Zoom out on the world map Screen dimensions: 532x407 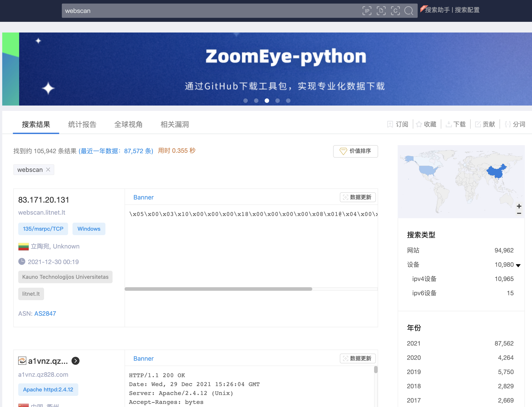point(519,214)
